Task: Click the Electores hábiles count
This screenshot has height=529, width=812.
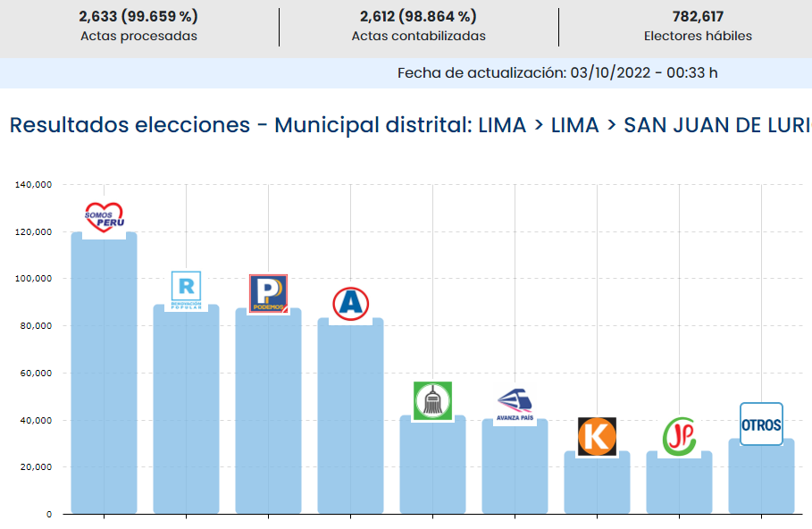Action: 698,26
